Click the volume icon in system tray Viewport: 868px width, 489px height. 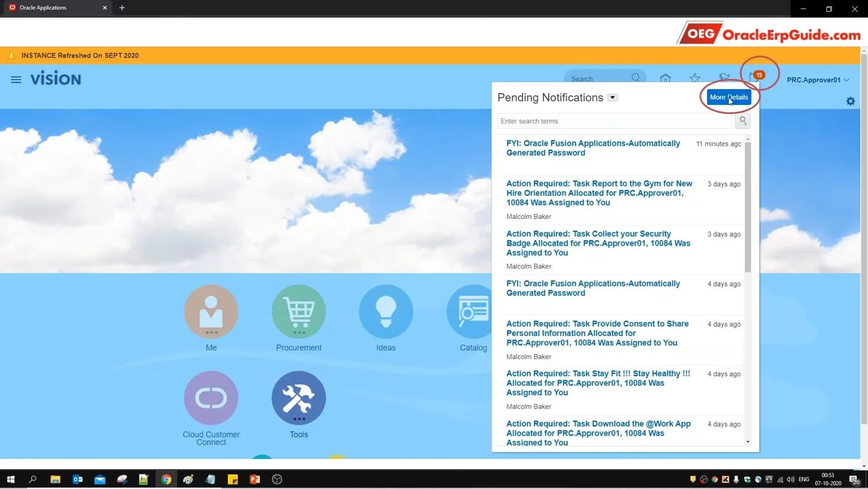[x=791, y=480]
